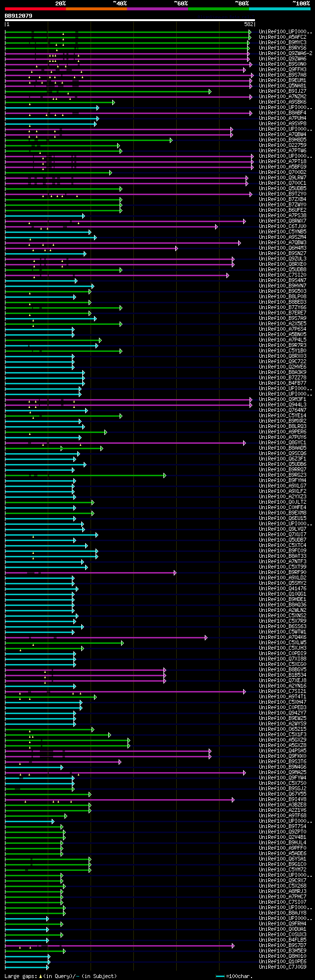Click the white query sequence bar
The image size is (315, 980).
click(x=130, y=20)
